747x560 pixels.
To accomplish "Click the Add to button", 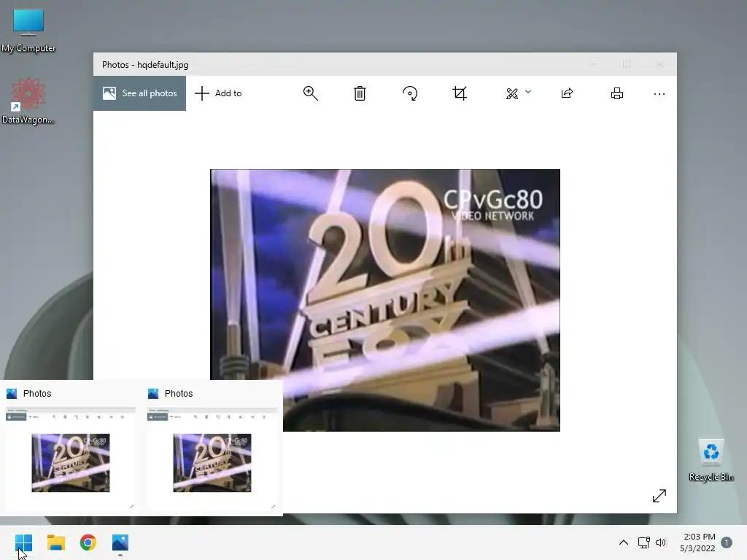I will [218, 93].
